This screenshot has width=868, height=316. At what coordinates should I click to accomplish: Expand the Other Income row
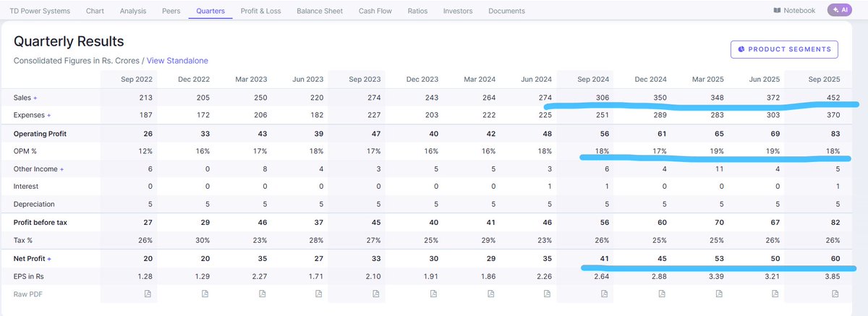click(x=62, y=168)
